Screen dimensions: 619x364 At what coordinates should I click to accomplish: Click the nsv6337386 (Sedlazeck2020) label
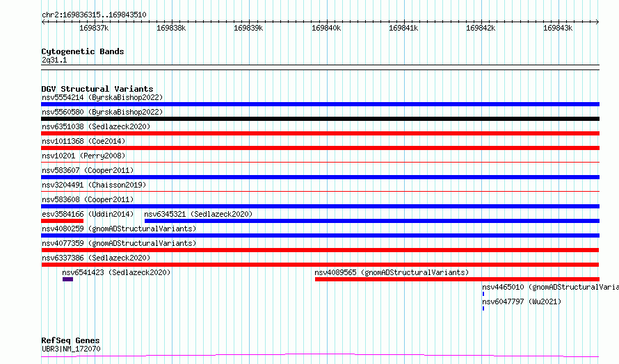tap(96, 258)
